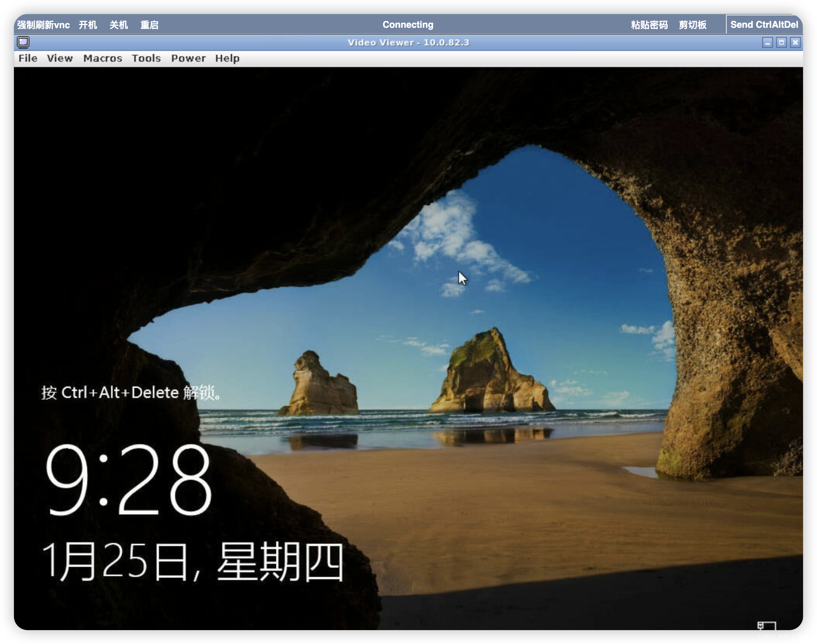
Task: Open the Help menu
Action: [x=227, y=58]
